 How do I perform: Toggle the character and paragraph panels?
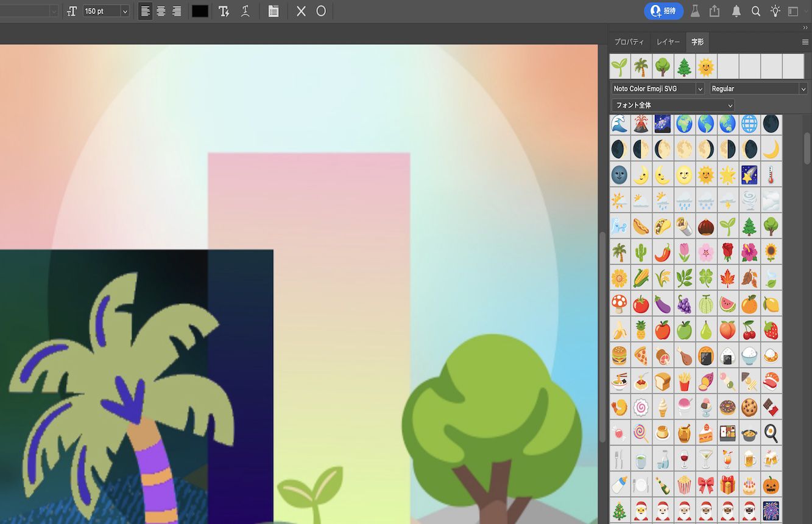274,11
